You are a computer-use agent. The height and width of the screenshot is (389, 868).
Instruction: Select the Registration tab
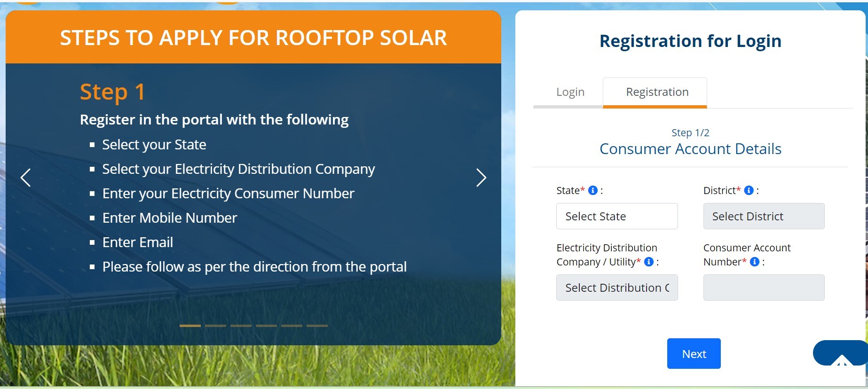click(x=657, y=92)
